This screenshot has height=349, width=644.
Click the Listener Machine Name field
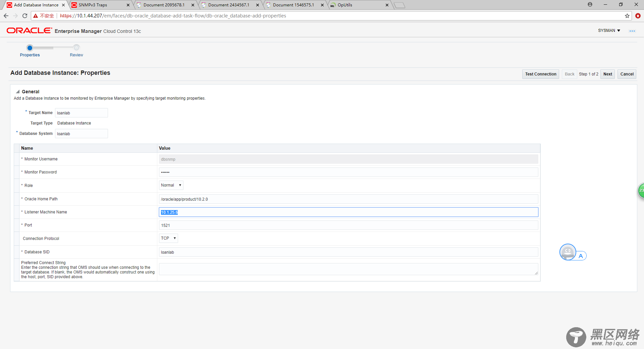click(348, 212)
